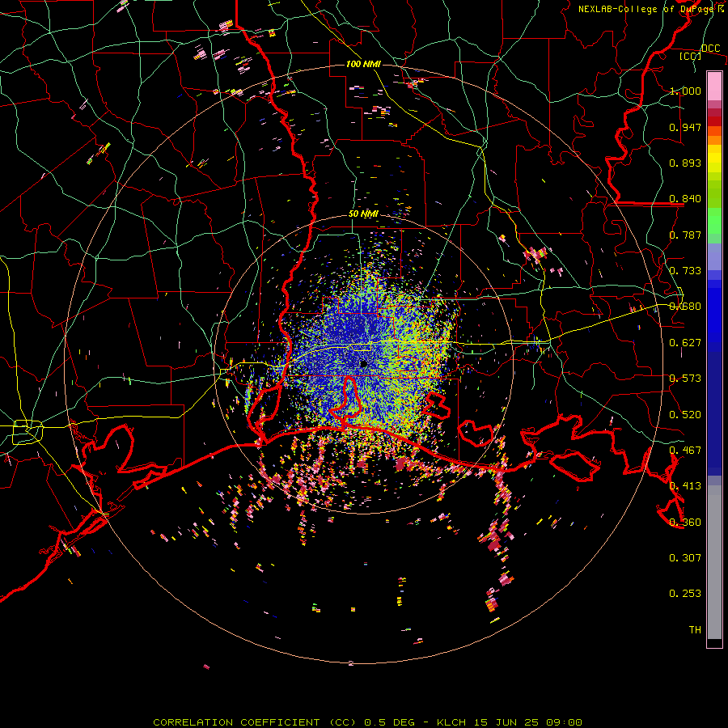Click the 50 NMI range ring label
Screen dimensions: 728x728
363,214
